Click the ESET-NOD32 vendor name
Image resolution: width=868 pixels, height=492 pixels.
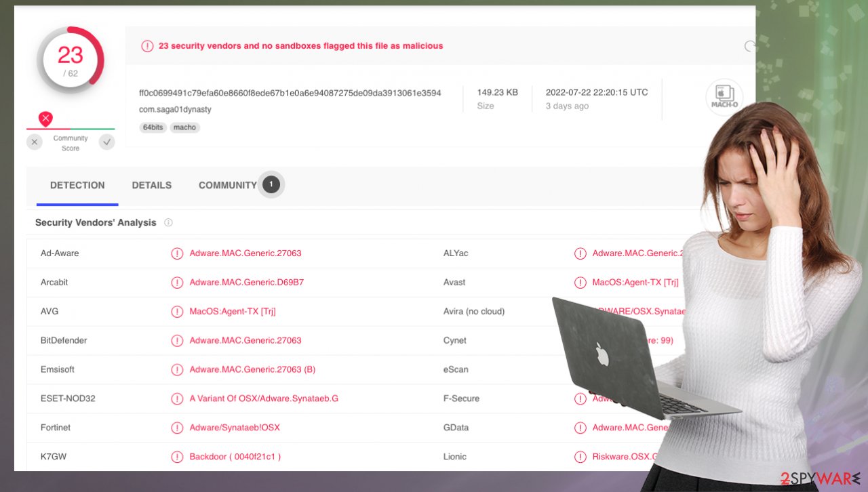tap(68, 398)
